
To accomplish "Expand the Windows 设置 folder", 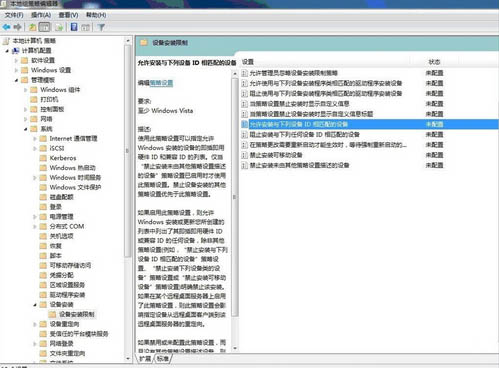I will click(16, 70).
